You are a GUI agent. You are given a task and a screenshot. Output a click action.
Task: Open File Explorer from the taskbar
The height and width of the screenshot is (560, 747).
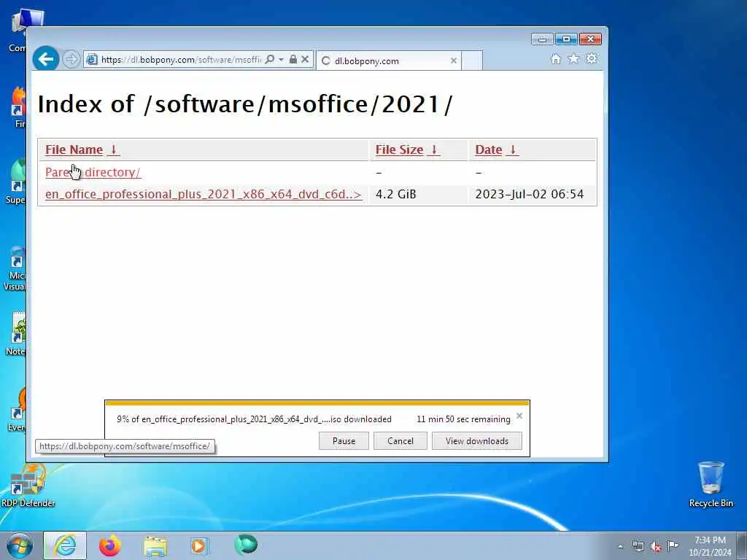[x=155, y=546]
